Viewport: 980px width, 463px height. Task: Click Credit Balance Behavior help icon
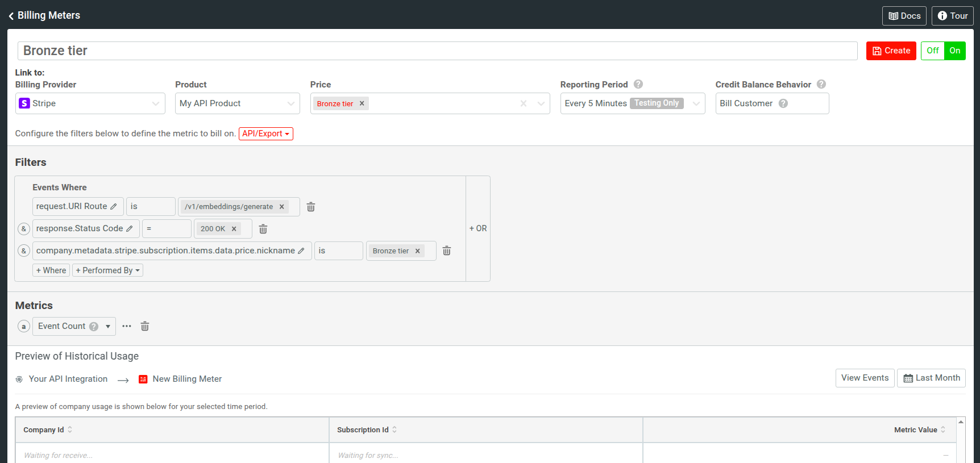(x=821, y=84)
